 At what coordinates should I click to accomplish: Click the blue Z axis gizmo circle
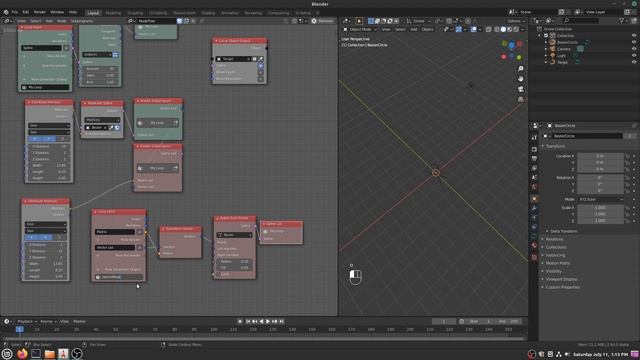coord(512,45)
